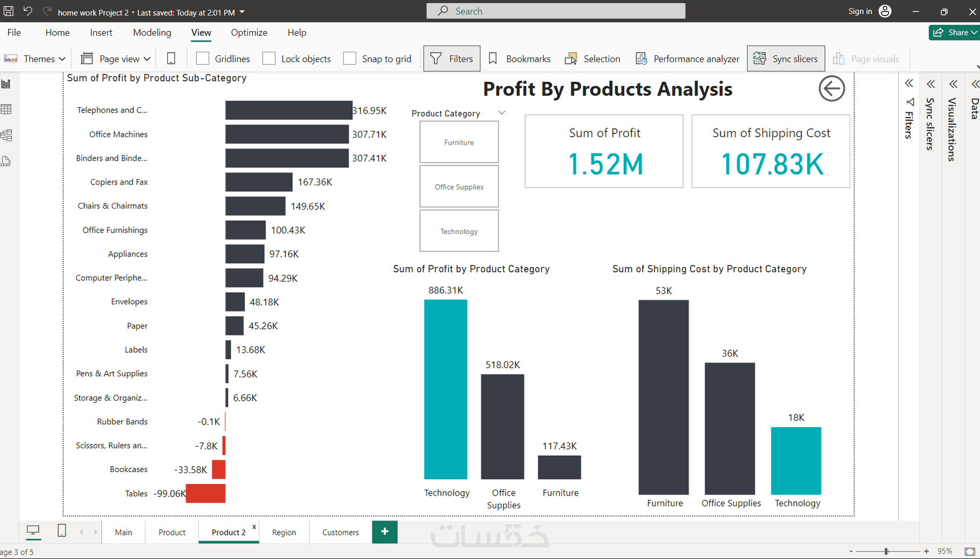Open the Performance analyzer pane
The width and height of the screenshot is (980, 559).
click(x=687, y=58)
